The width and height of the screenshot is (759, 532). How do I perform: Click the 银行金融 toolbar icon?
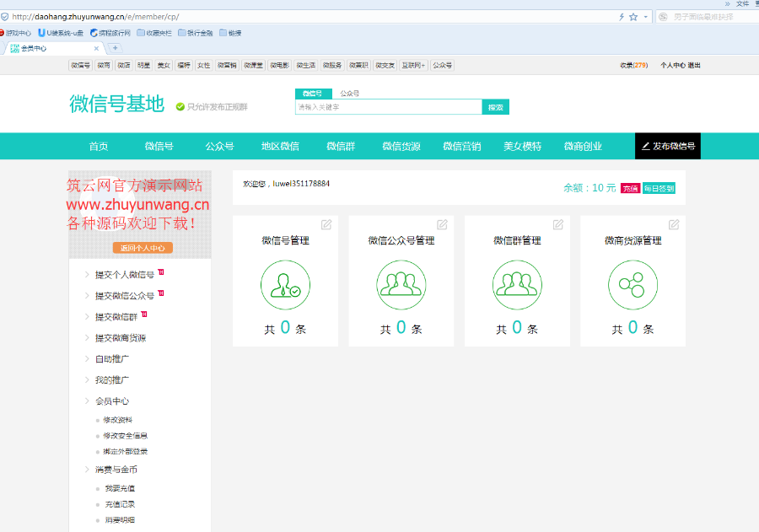(x=195, y=32)
